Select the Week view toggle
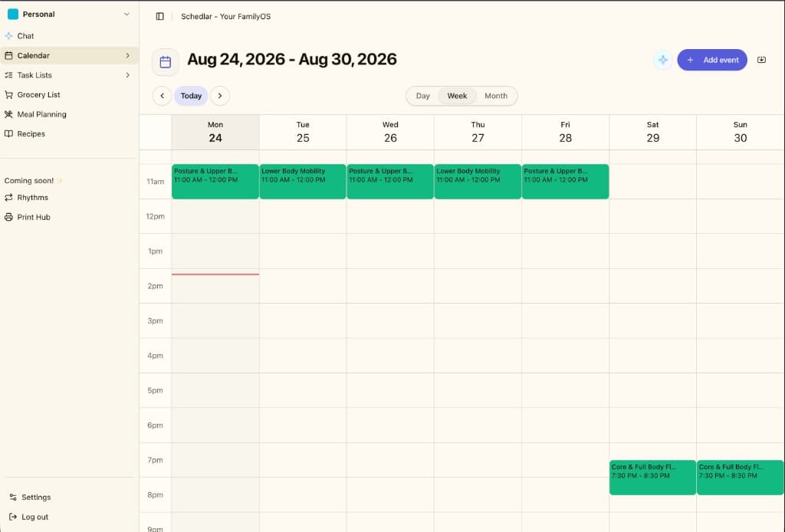This screenshot has width=785, height=532. pyautogui.click(x=457, y=96)
